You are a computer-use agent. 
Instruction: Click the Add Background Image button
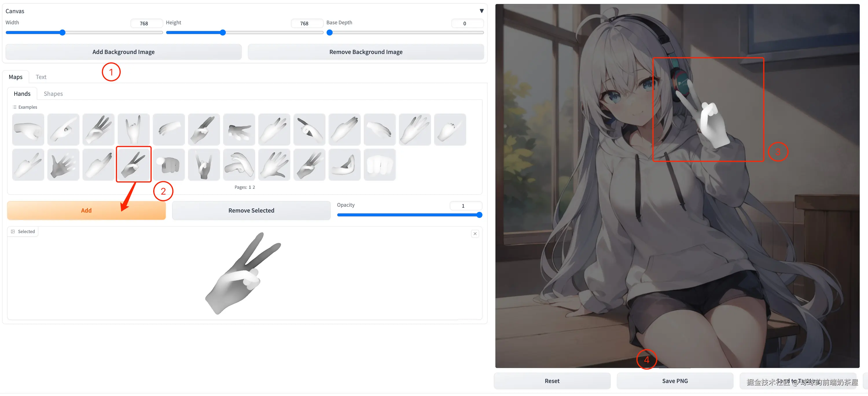pos(123,52)
